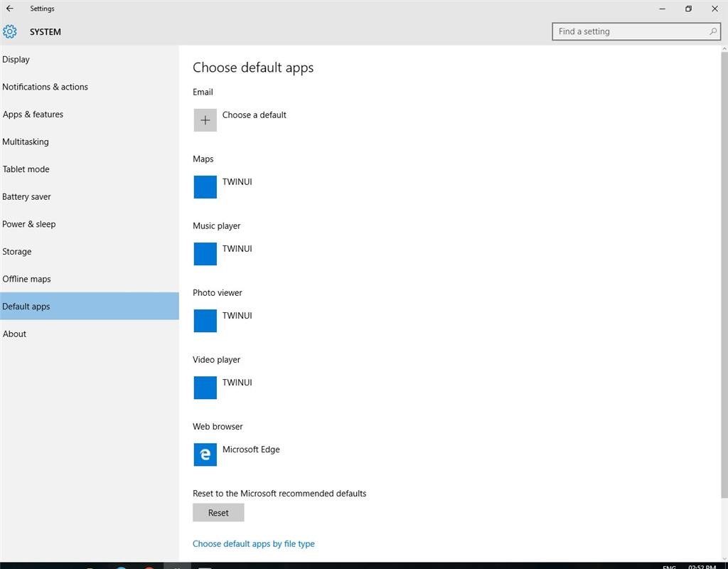This screenshot has width=728, height=569.
Task: Select Default apps in the sidebar
Action: [89, 306]
